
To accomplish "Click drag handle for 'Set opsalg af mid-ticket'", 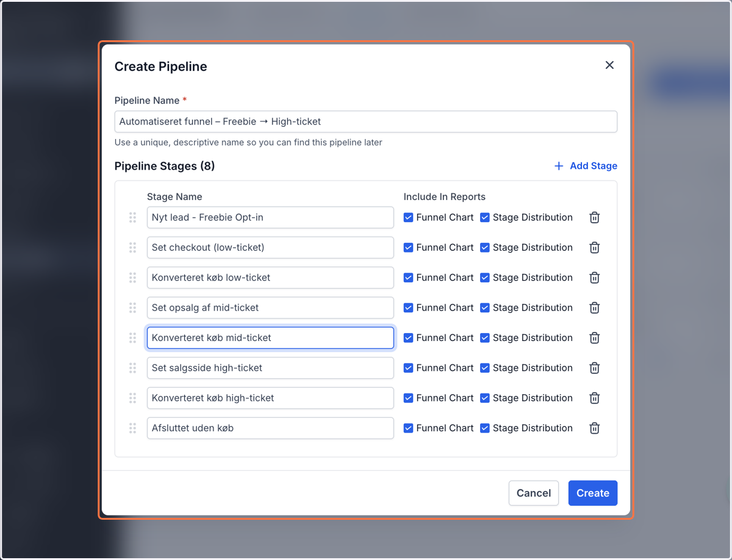I will 132,308.
